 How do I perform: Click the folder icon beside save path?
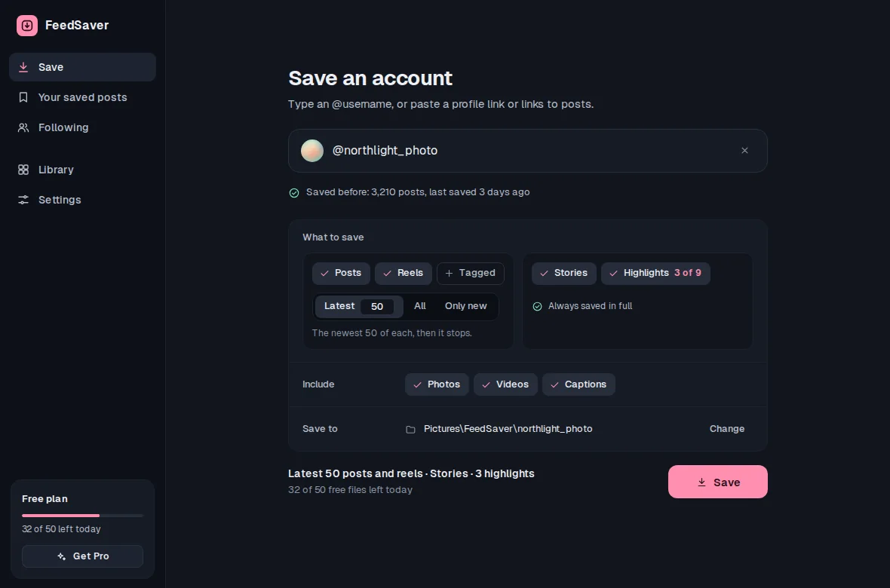(x=410, y=429)
